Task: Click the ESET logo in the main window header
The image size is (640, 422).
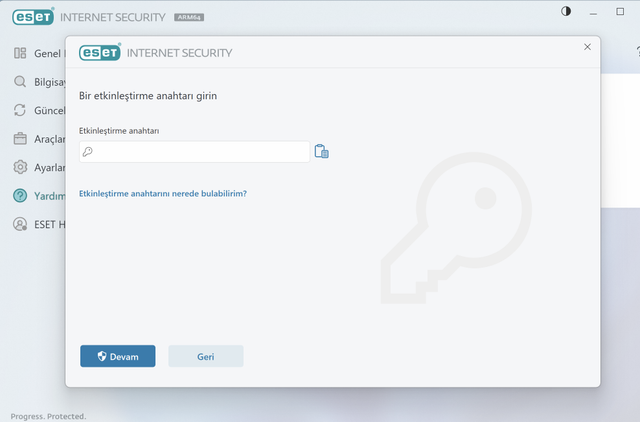Action: [33, 17]
